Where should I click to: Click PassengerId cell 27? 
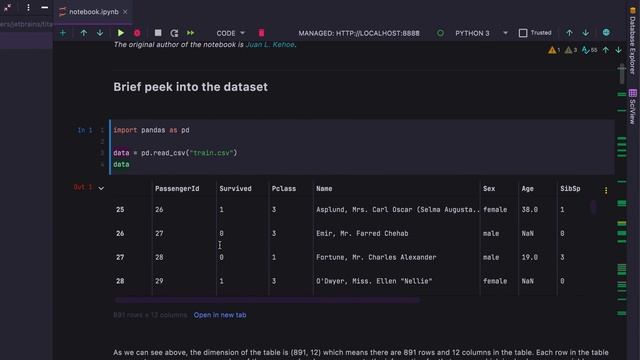pyautogui.click(x=159, y=233)
